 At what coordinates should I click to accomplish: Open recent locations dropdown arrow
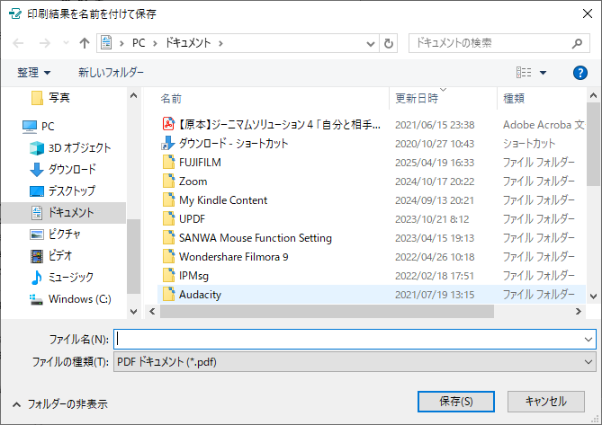[66, 43]
